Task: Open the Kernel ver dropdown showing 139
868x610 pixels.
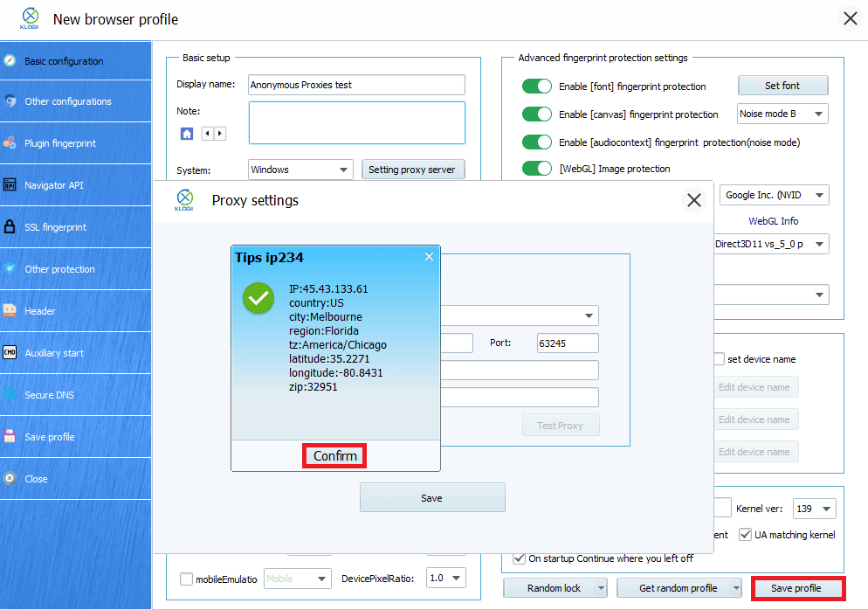Action: (x=814, y=507)
